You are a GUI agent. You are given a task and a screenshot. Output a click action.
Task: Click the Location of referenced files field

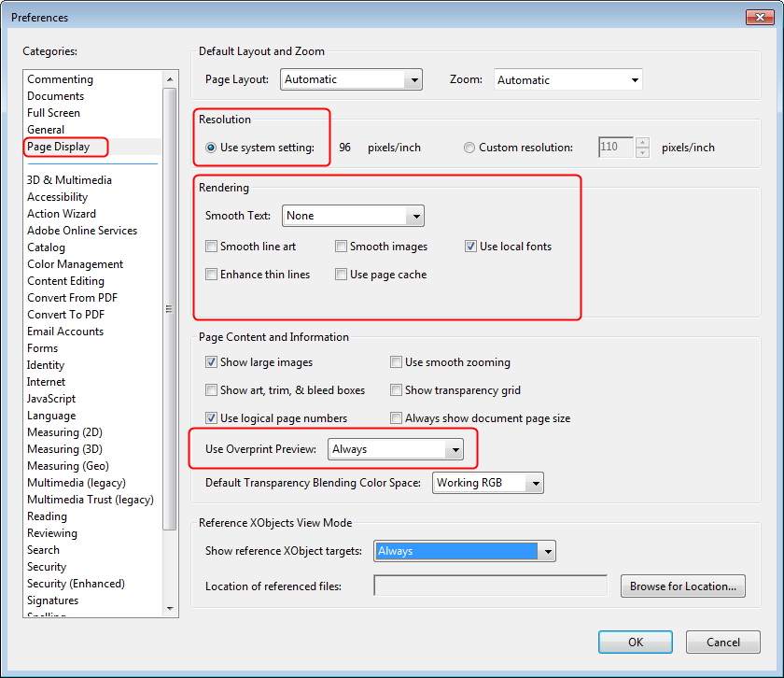(x=490, y=586)
